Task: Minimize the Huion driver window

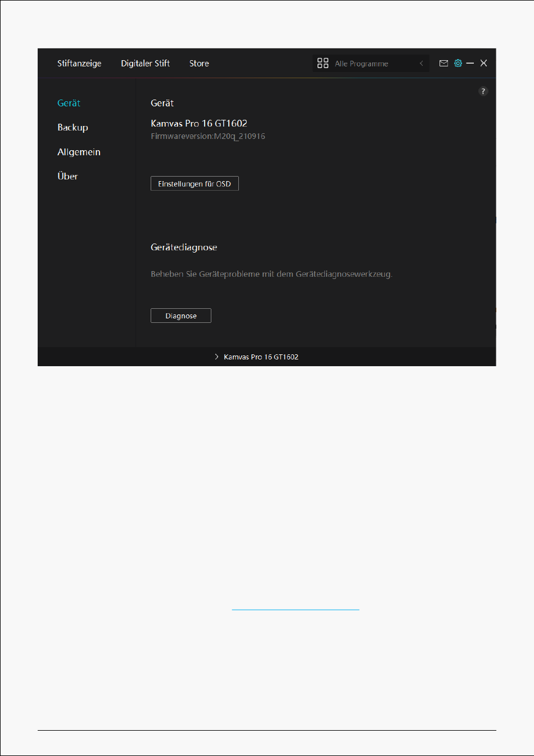Action: click(470, 64)
